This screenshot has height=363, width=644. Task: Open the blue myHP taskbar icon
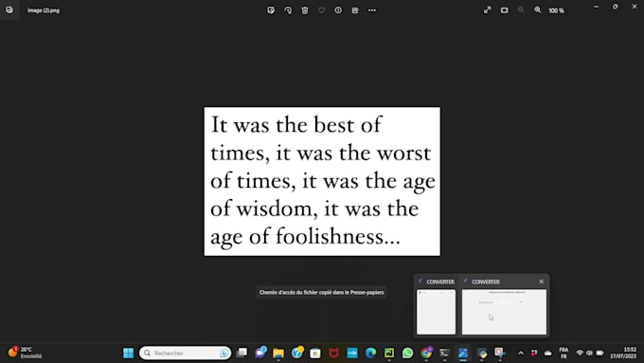(352, 353)
